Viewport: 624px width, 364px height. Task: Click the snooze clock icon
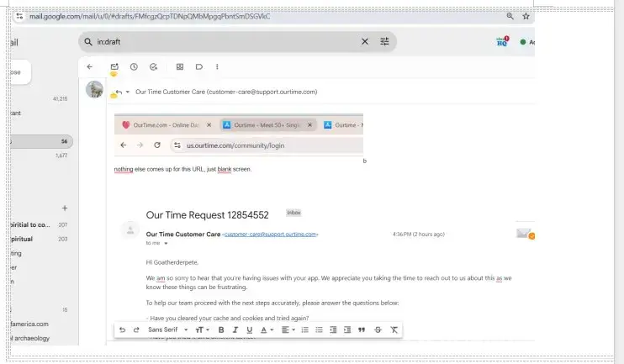coord(134,67)
